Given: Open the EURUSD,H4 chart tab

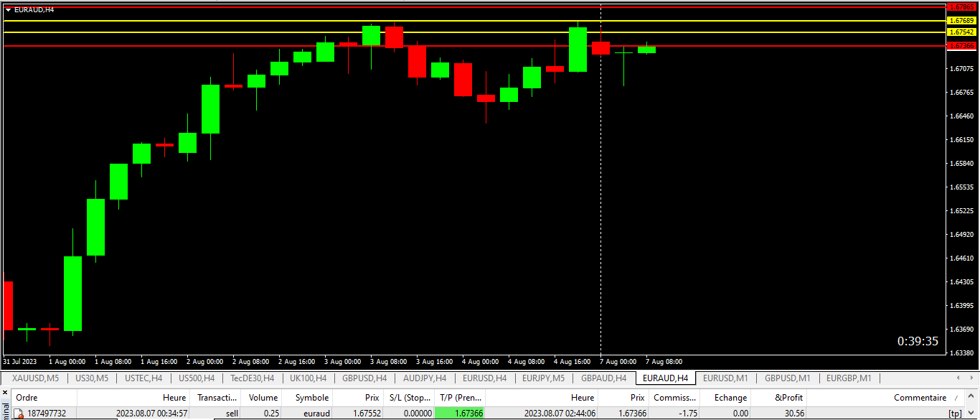Looking at the screenshot, I should click(x=485, y=378).
